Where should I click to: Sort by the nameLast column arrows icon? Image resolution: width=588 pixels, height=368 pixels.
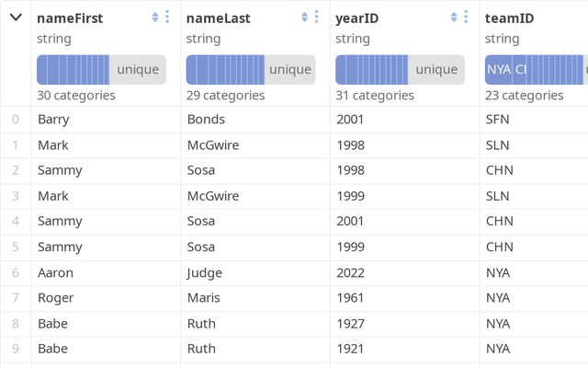coord(304,17)
